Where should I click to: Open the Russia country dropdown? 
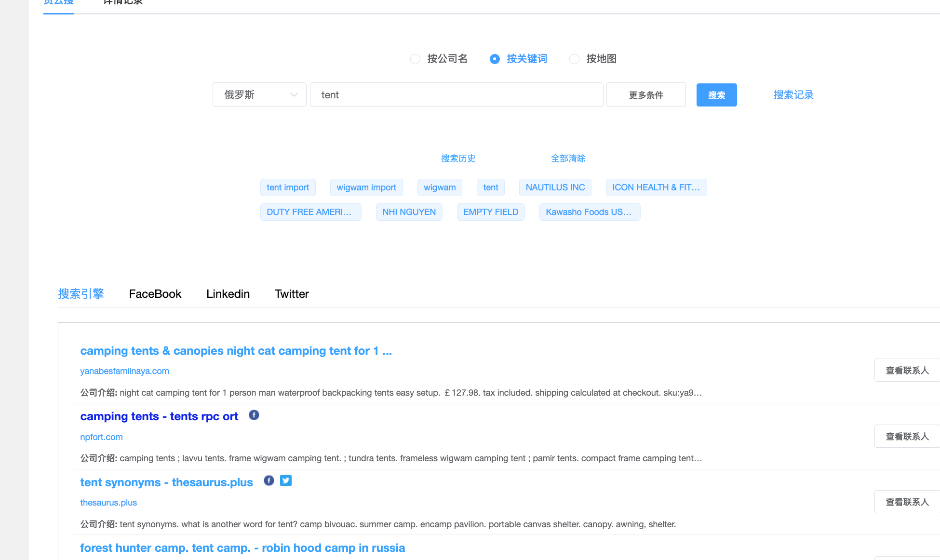point(259,95)
